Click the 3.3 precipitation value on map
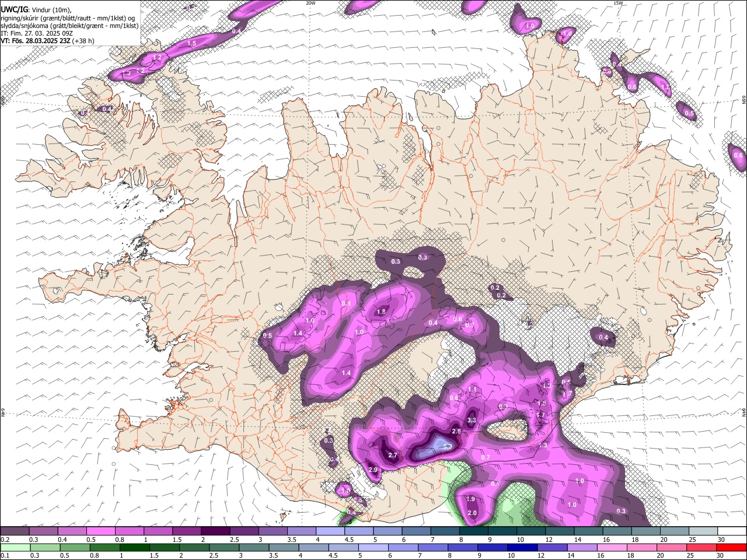 tap(472, 420)
